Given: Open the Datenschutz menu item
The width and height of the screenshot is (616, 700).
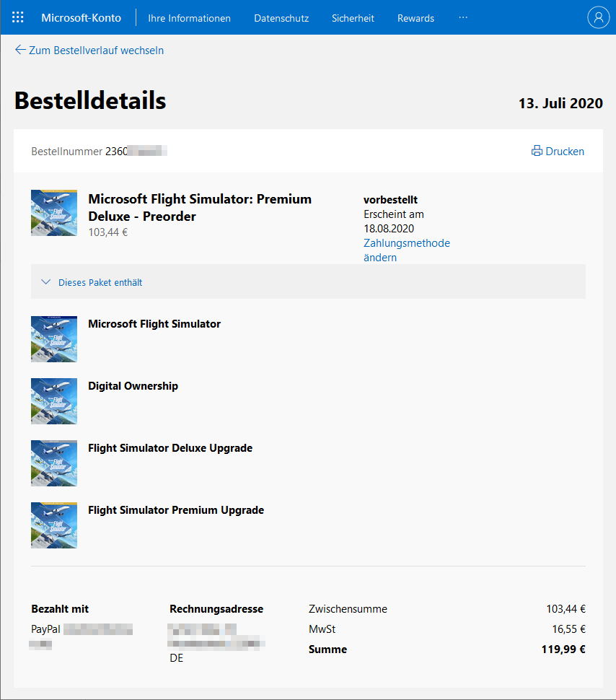Looking at the screenshot, I should [x=281, y=18].
